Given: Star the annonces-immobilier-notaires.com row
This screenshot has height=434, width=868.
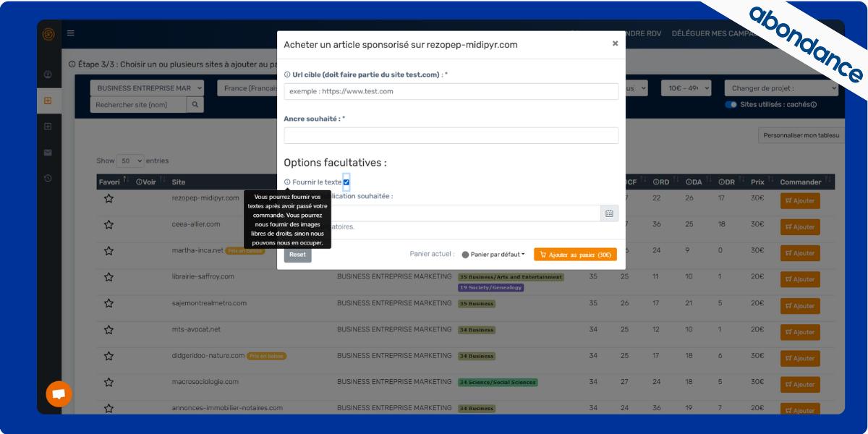Looking at the screenshot, I should click(109, 408).
